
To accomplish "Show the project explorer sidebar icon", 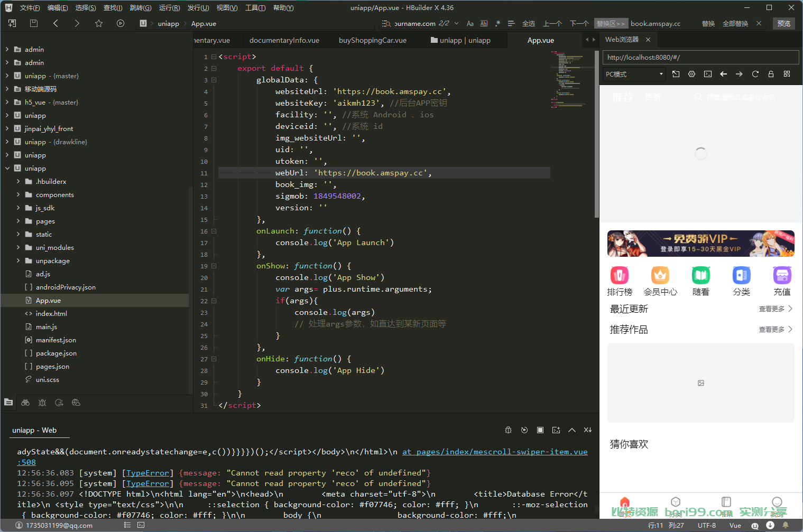I will [8, 403].
